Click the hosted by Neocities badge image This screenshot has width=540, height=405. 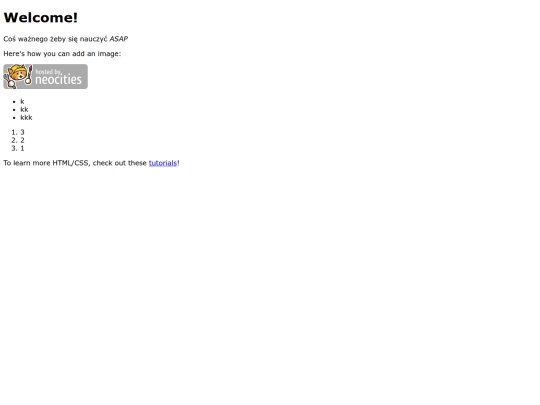[45, 76]
